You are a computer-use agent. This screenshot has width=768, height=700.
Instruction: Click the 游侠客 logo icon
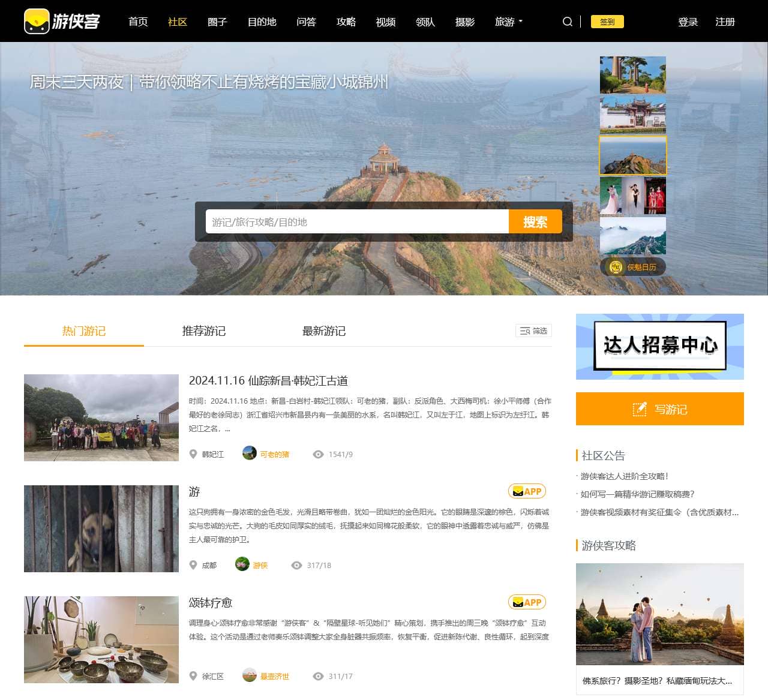[37, 22]
